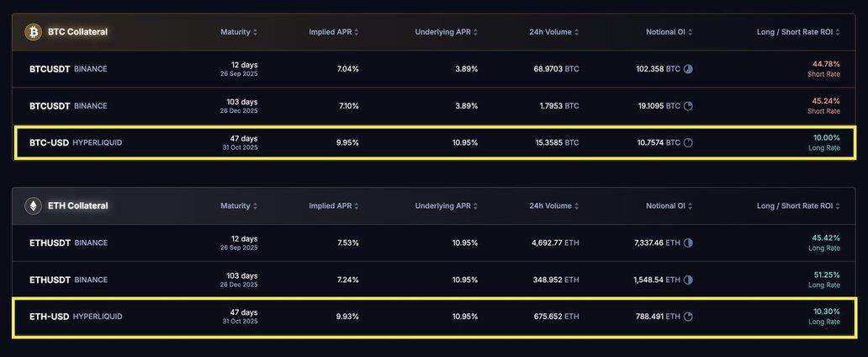Viewport: 868px width, 357px height.
Task: Click the Ethereum logo icon in ETH Collateral header
Action: coord(33,206)
